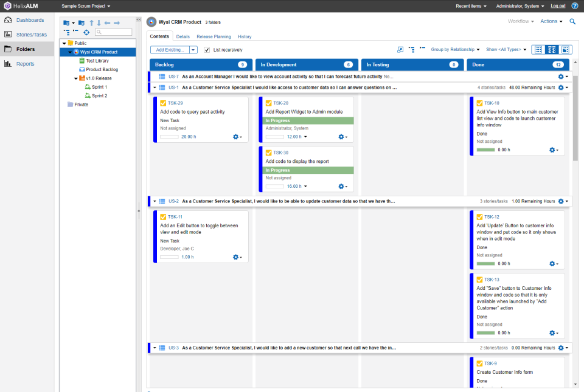Collapse the Public folder tree node
This screenshot has height=392, width=584.
(64, 44)
